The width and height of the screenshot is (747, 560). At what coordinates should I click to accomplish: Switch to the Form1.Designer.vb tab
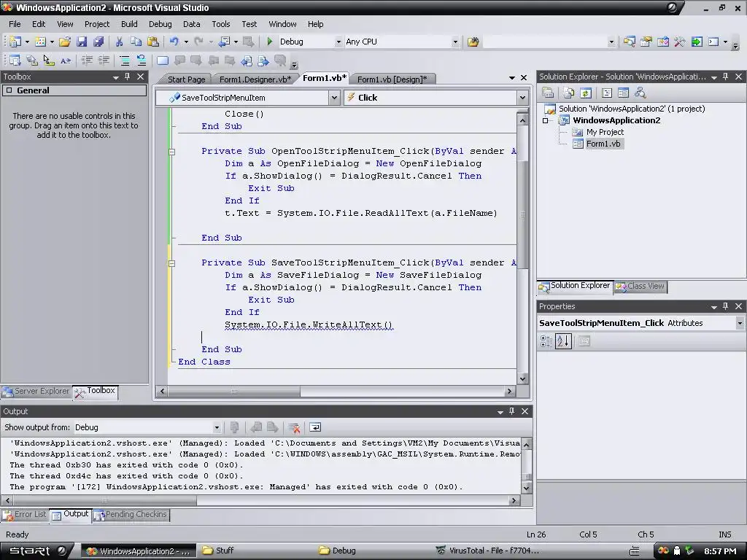tap(255, 79)
